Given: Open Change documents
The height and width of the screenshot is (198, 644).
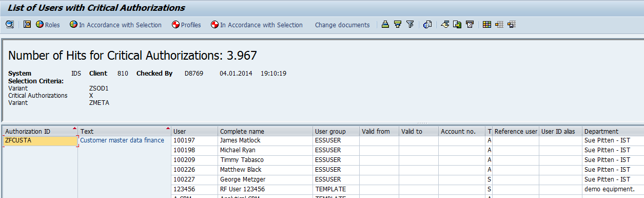Looking at the screenshot, I should tap(342, 25).
